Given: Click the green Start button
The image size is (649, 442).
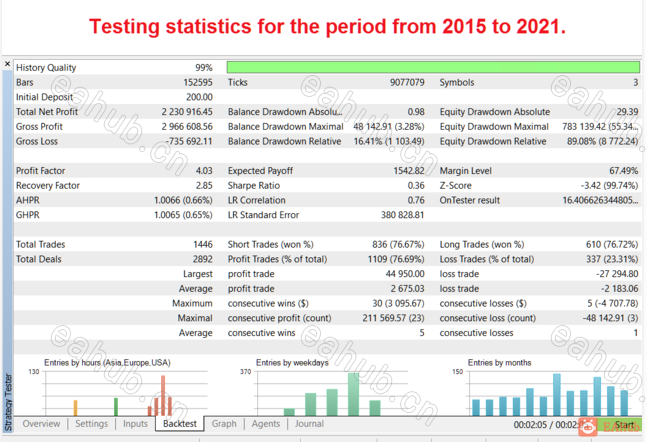Looking at the screenshot, I should pyautogui.click(x=623, y=425).
